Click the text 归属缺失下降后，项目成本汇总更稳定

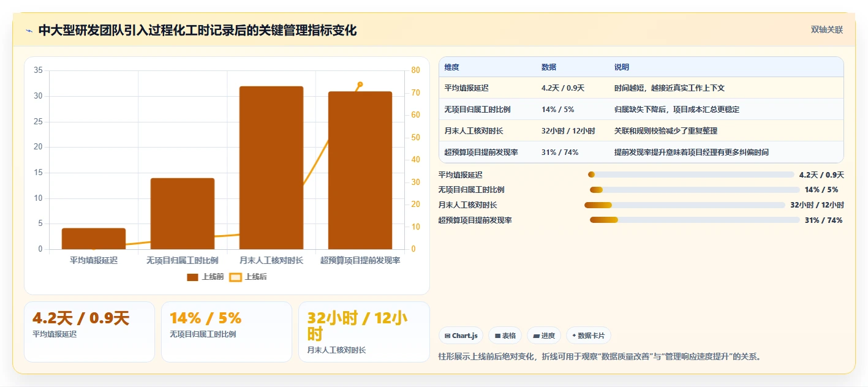[677, 110]
